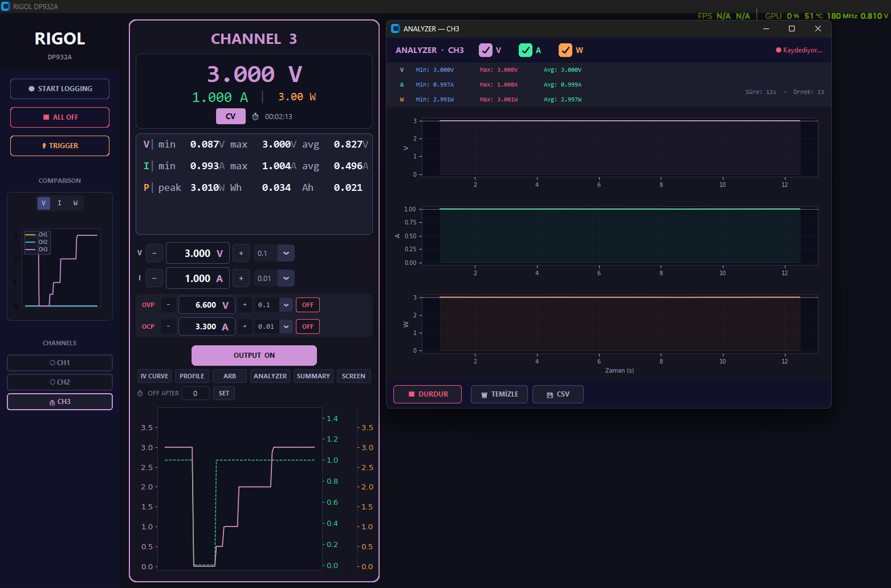Screen dimensions: 891x588
Task: Click the voltage minus stepper button
Action: click(154, 253)
